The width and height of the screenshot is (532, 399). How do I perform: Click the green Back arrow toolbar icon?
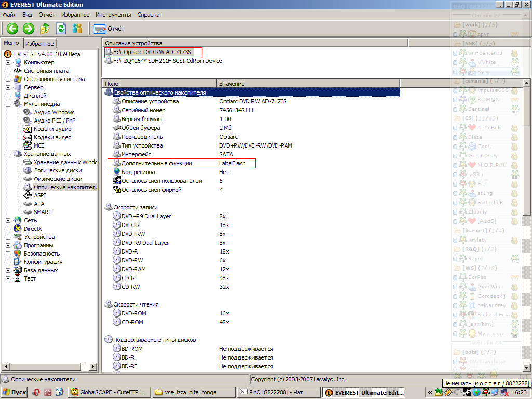(x=12, y=29)
